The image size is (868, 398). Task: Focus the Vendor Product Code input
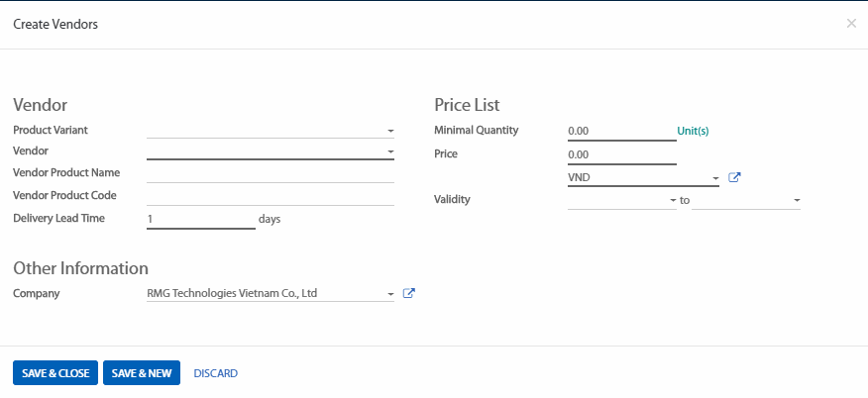pyautogui.click(x=270, y=196)
